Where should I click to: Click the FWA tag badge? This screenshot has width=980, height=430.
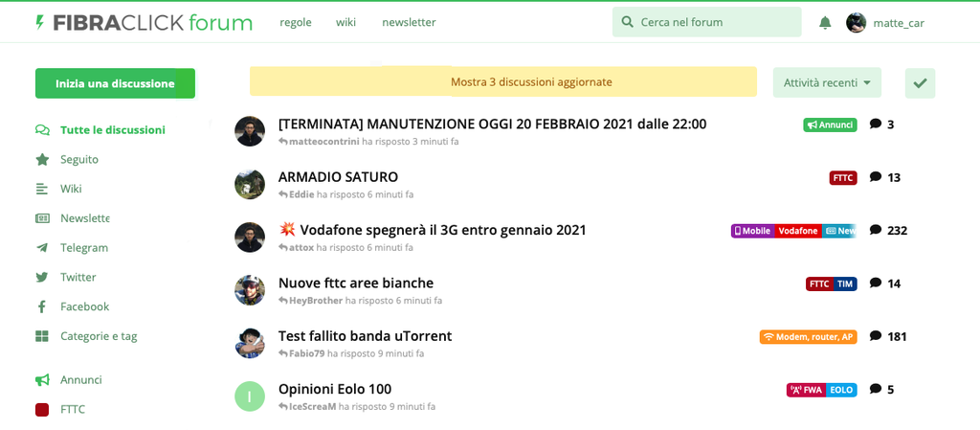coord(806,390)
